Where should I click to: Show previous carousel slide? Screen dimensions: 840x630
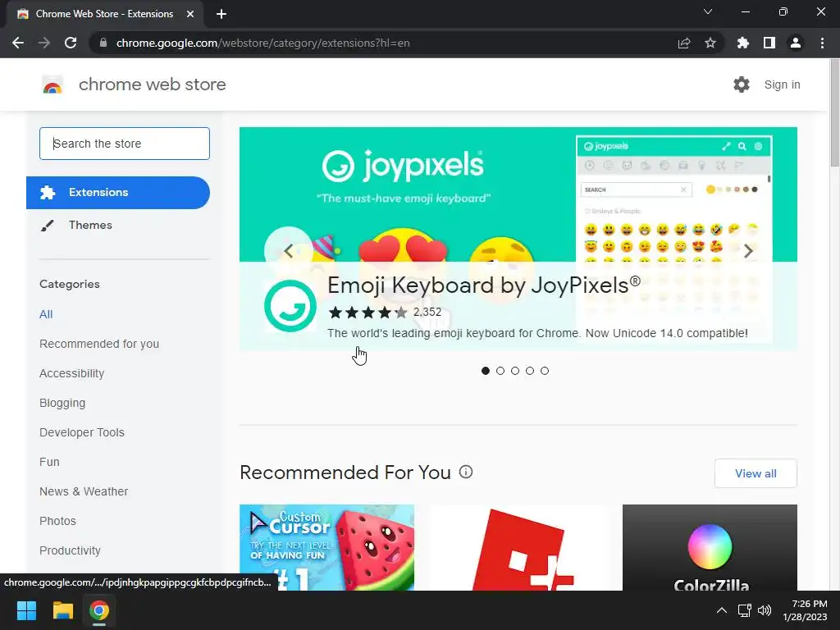[x=288, y=250]
